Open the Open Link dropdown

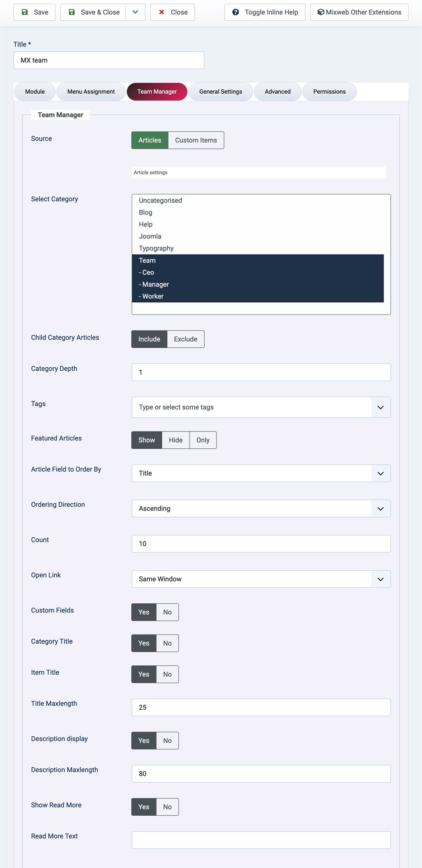261,579
